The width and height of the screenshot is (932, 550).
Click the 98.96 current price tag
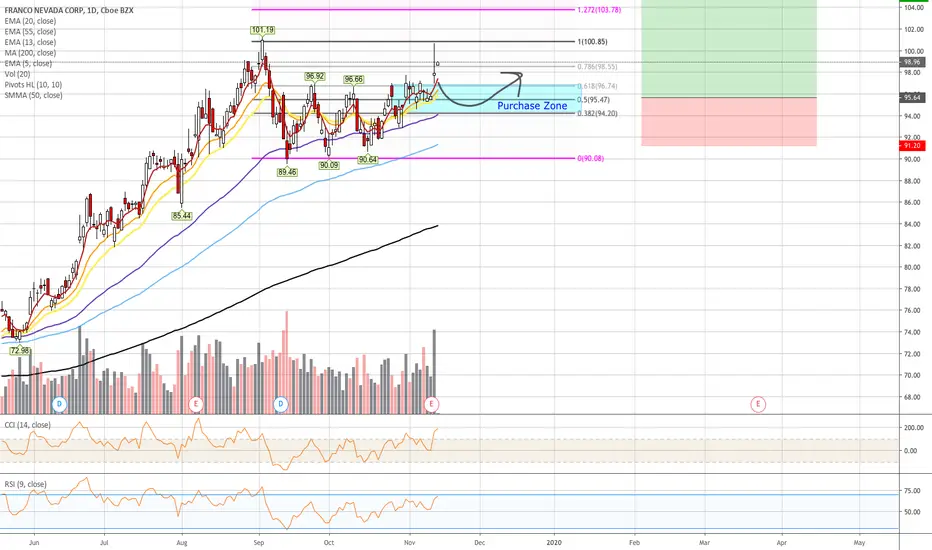coord(912,62)
